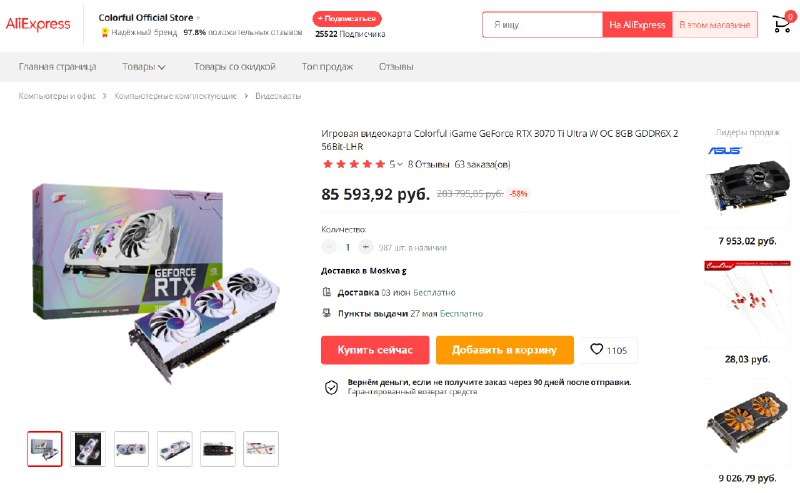Open the ASUS graphics card bestseller
800x493 pixels.
tap(747, 185)
